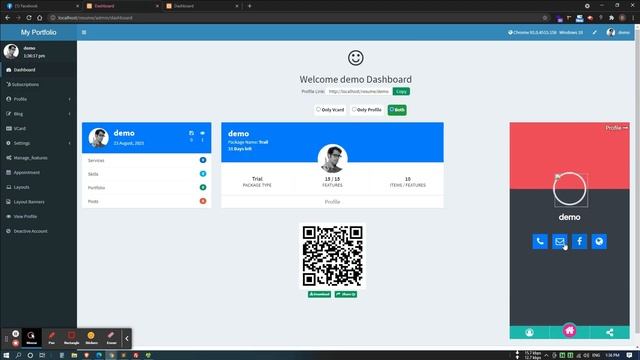The height and width of the screenshot is (360, 640).
Task: Click the phone icon in vCard preview
Action: click(x=540, y=242)
